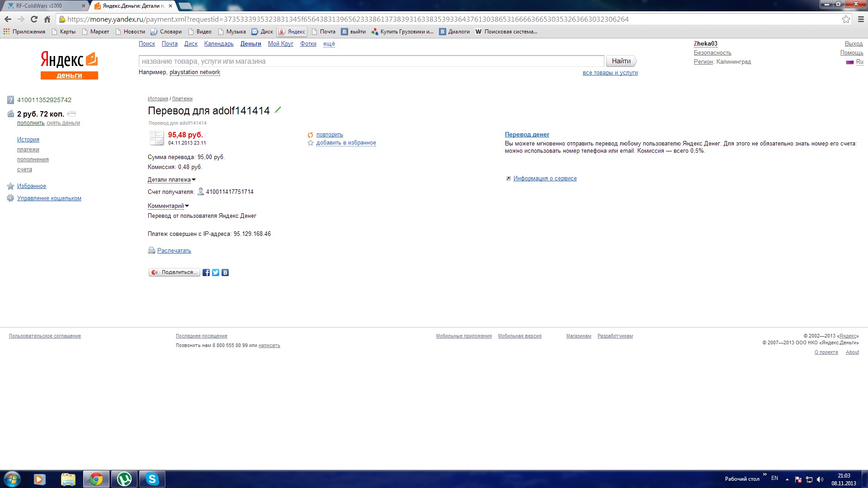Click the повторить link
868x488 pixels.
tap(330, 135)
